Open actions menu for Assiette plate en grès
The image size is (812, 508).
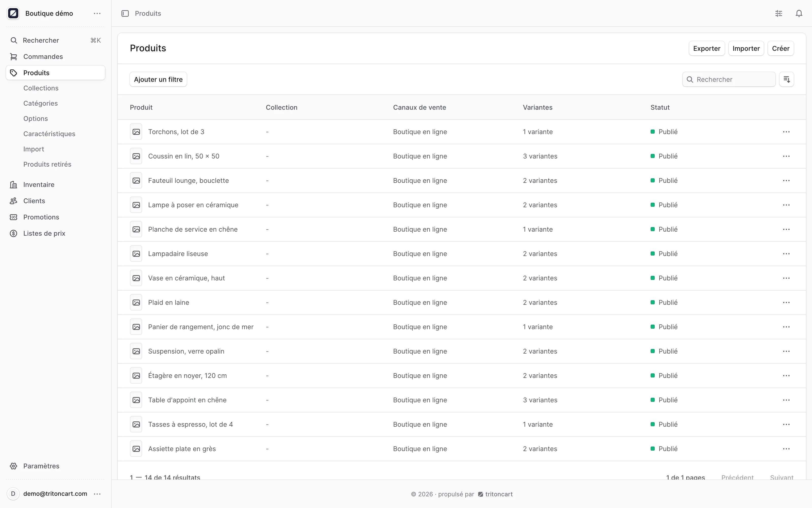click(786, 449)
